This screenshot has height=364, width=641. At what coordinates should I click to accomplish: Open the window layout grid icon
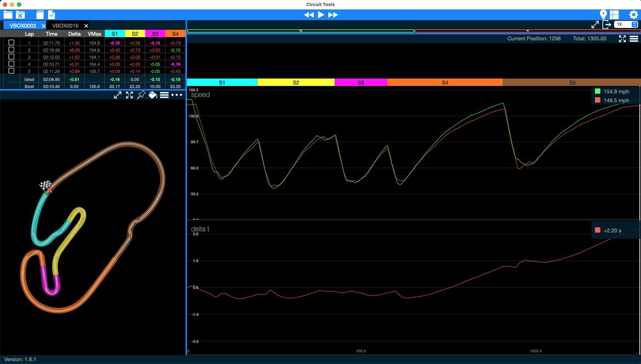point(614,15)
